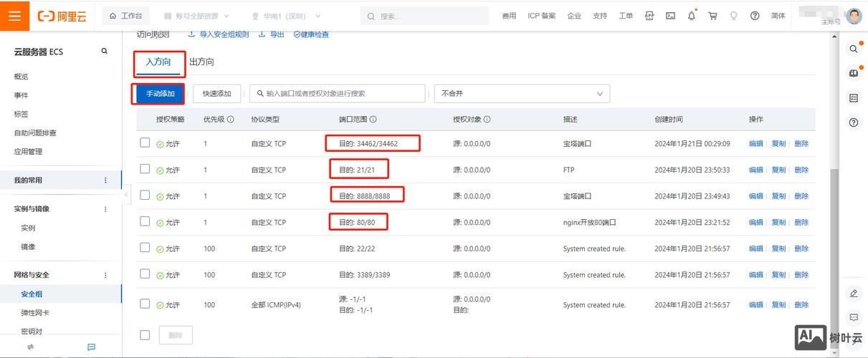Open the checklist icon in right sidebar
This screenshot has height=358, width=868.
(853, 98)
